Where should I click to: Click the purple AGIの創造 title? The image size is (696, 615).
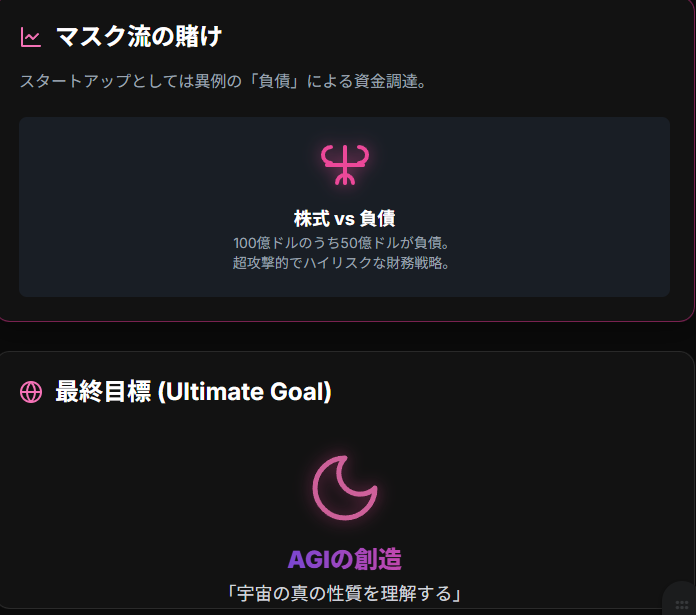coord(345,559)
